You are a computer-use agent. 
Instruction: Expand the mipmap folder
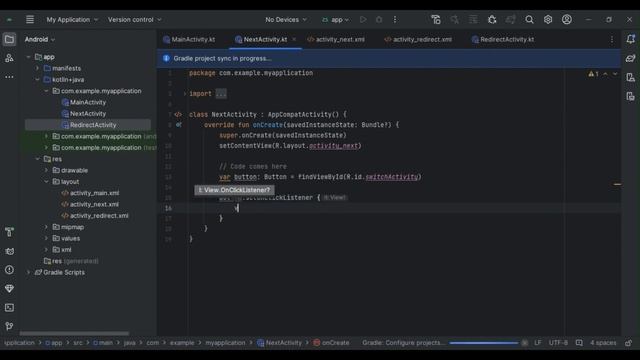click(x=46, y=227)
